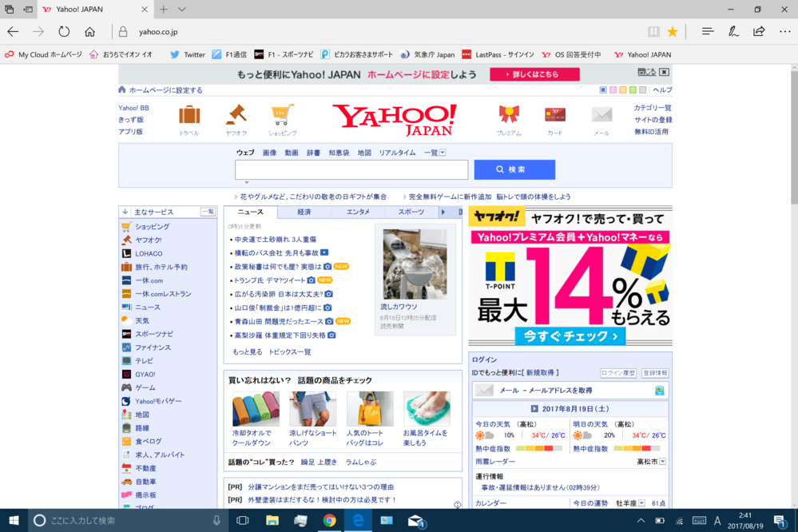The image size is (798, 532).
Task: Select the pink page theme swatch
Action: [613, 90]
